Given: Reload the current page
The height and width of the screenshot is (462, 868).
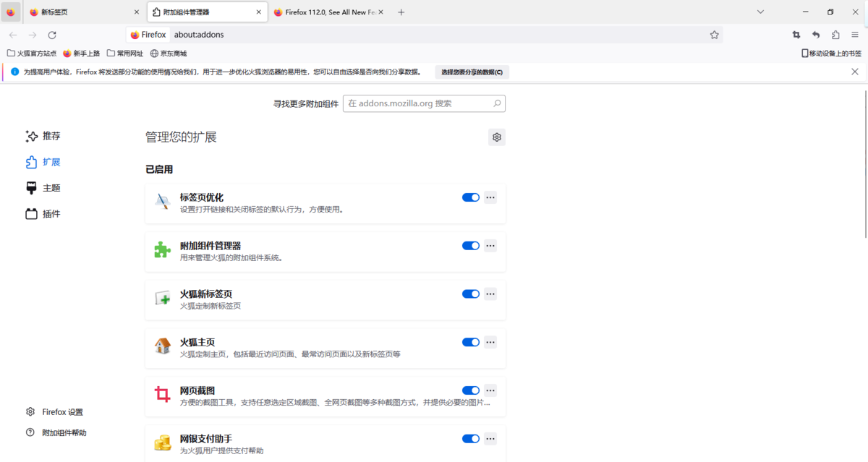Looking at the screenshot, I should point(51,34).
